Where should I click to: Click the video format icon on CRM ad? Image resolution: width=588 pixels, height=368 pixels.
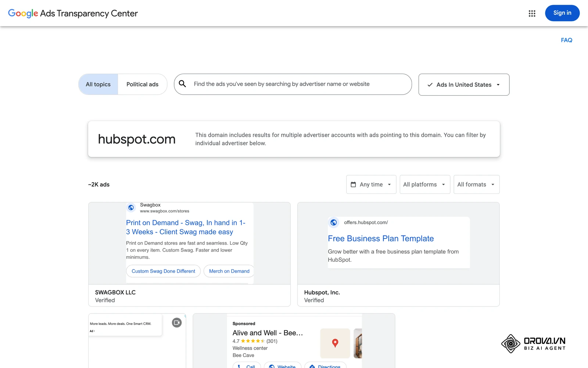177,323
